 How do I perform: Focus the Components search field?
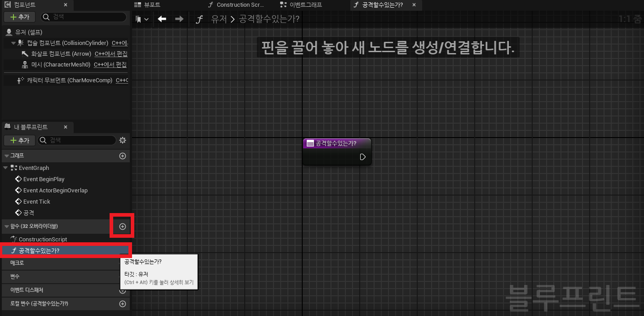(x=84, y=17)
